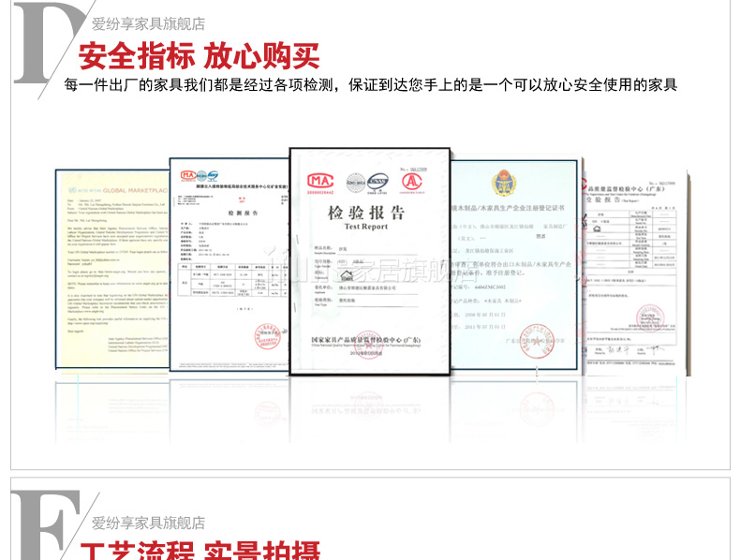The height and width of the screenshot is (560, 740).
Task: Click the red stamp on 检测报告 document
Action: pyautogui.click(x=268, y=336)
